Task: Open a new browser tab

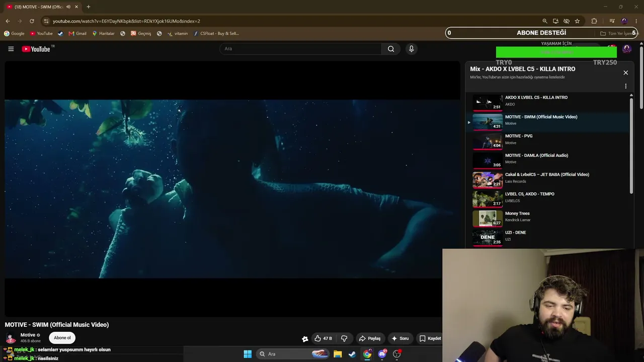Action: click(x=89, y=7)
